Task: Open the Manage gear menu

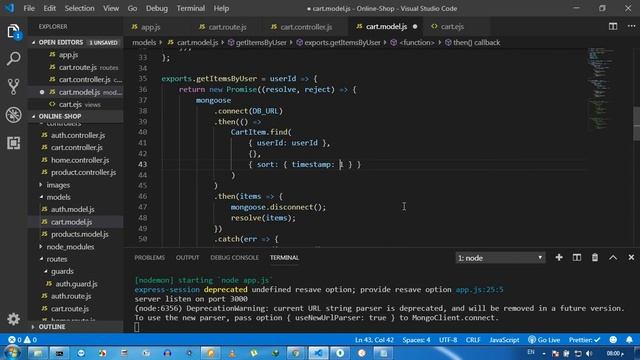Action: pyautogui.click(x=13, y=319)
